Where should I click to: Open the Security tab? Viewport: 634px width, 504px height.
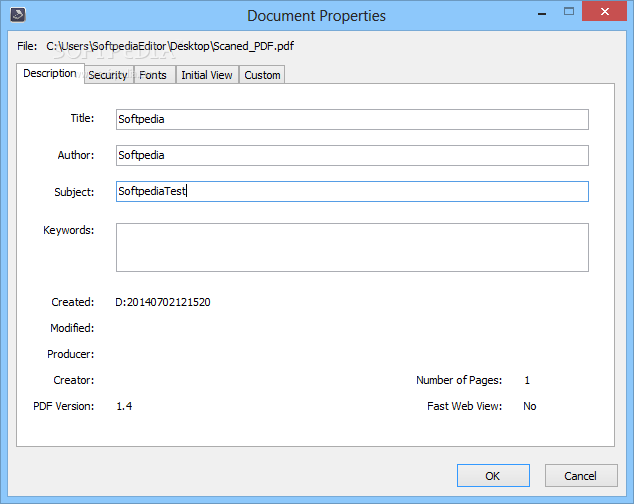[x=109, y=75]
